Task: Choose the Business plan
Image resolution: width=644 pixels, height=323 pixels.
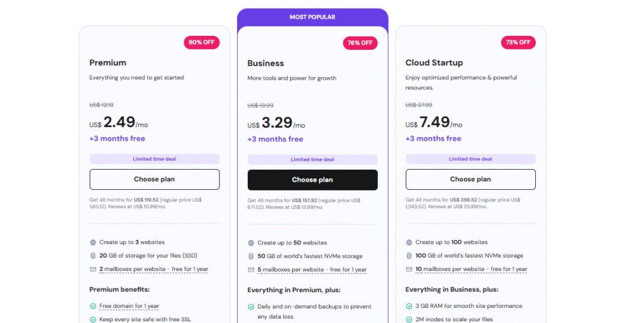Action: pos(313,180)
